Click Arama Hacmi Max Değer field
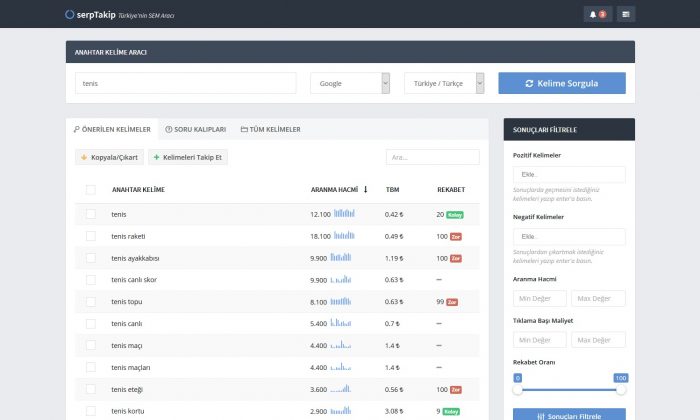The width and height of the screenshot is (700, 420). click(x=598, y=298)
